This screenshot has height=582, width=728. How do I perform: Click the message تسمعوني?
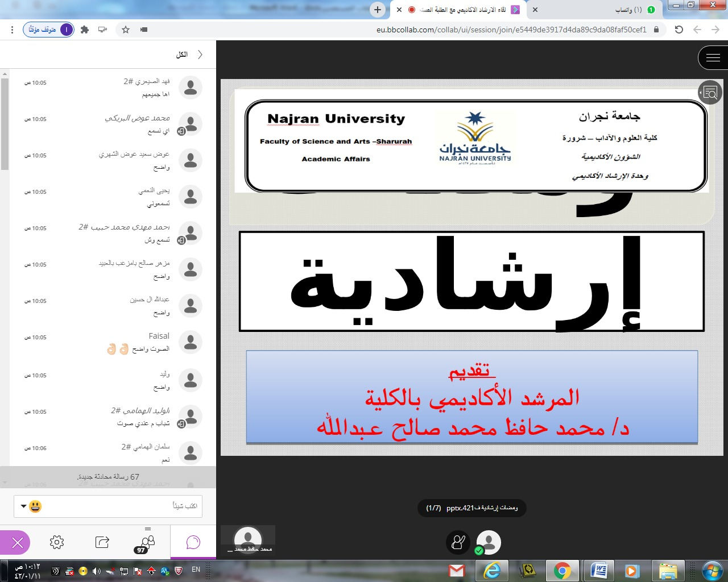tap(159, 203)
